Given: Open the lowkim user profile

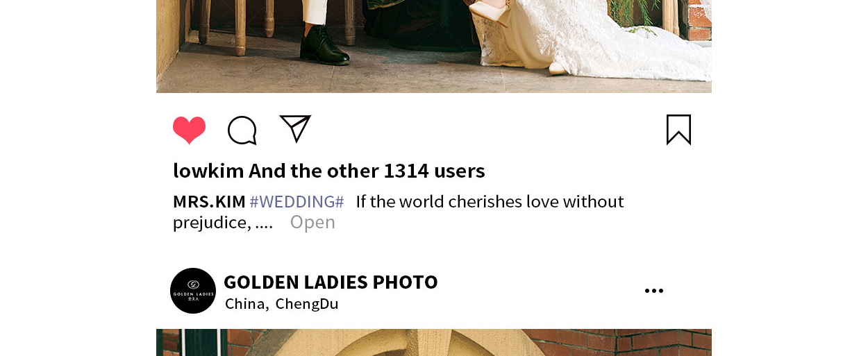Looking at the screenshot, I should 208,171.
